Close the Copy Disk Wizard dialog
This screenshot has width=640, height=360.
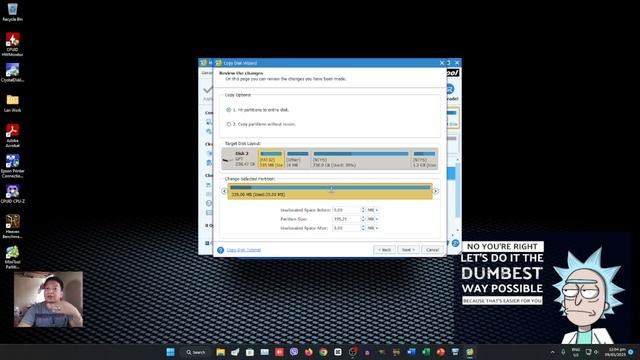click(442, 63)
